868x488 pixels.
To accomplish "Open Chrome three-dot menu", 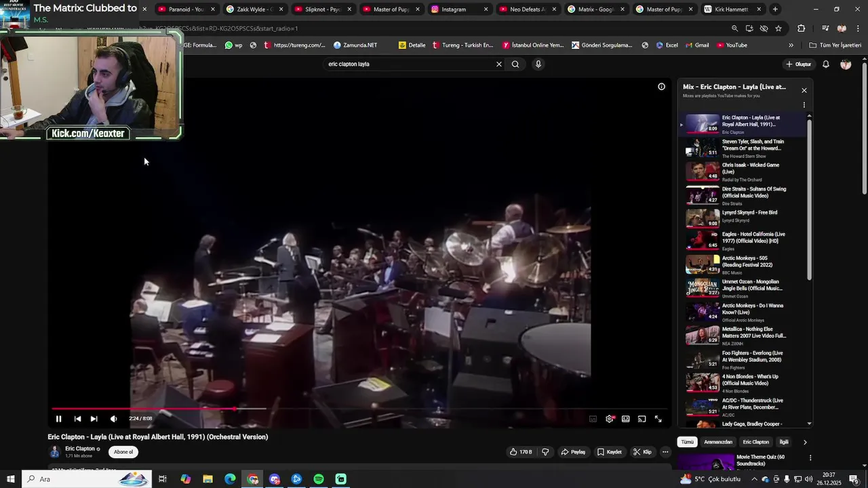I will point(857,28).
